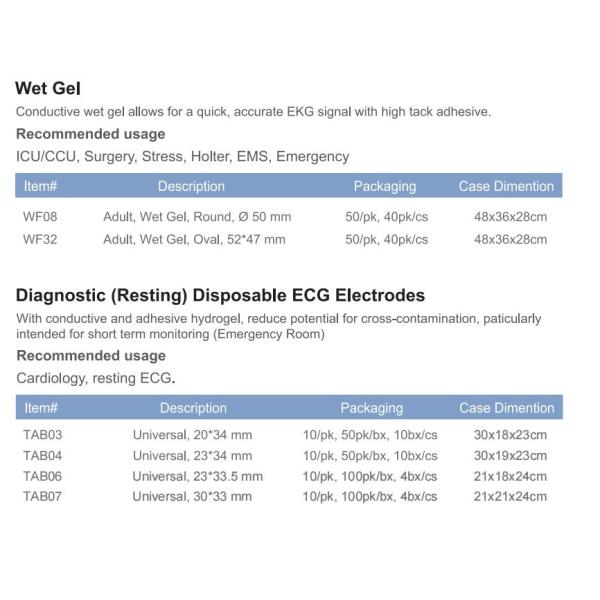The height and width of the screenshot is (600, 600).
Task: Click the TAB04 item code
Action: 42,456
